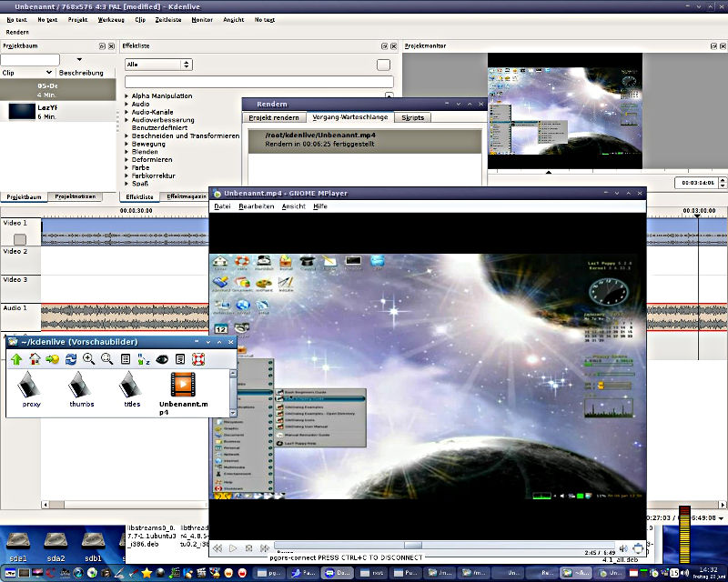The width and height of the screenshot is (728, 582).
Task: Click the seek bar handle in GNOME MPlayer
Action: [413, 546]
